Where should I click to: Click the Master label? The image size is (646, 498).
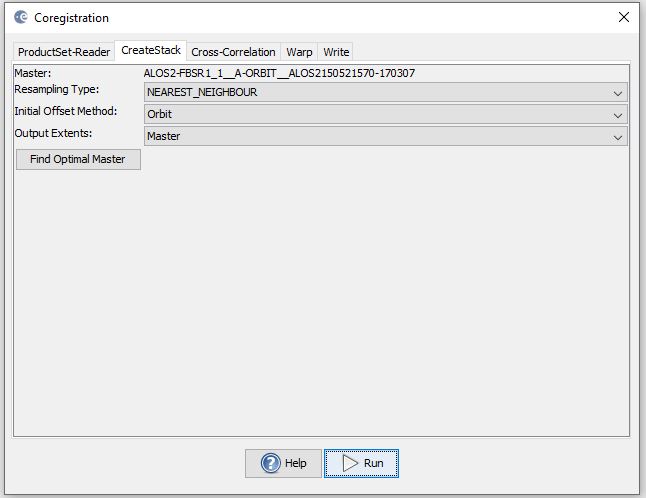pos(33,73)
